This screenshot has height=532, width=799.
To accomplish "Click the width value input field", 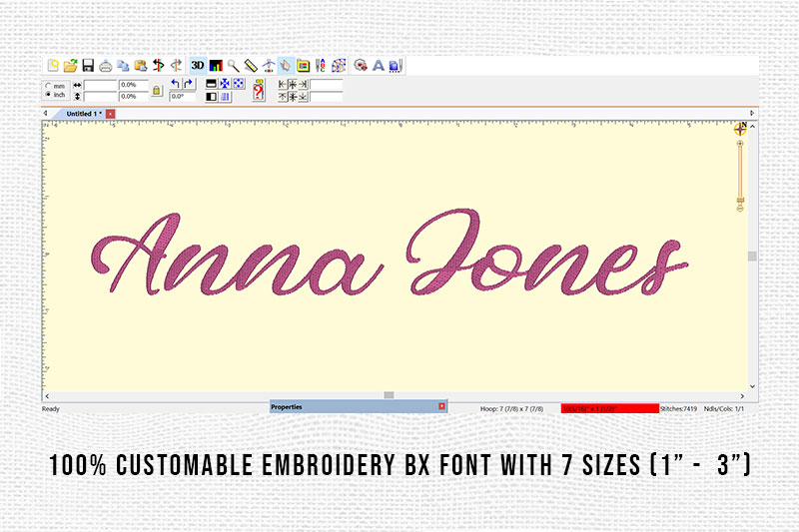I will pyautogui.click(x=101, y=85).
